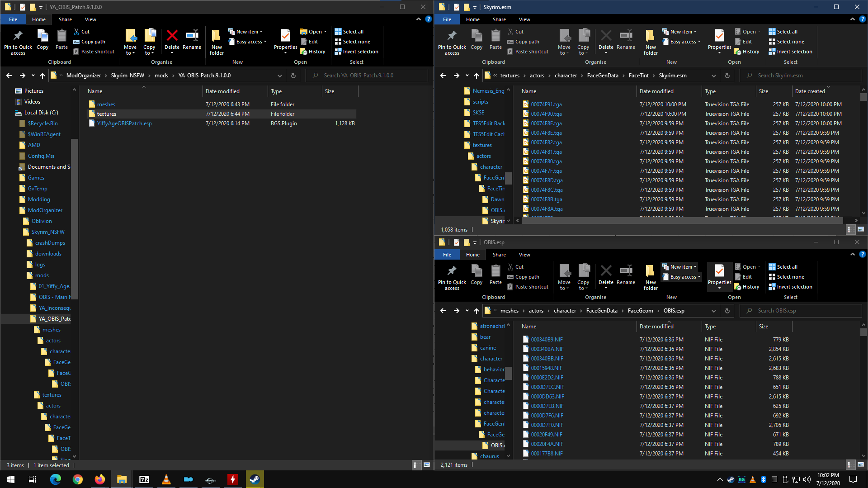868x488 pixels.
Task: Switch to View tab in YA_OBIS_Patch window
Action: pos(90,19)
